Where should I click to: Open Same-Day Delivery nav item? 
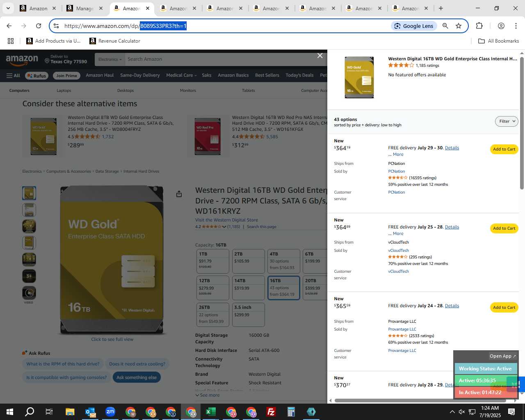click(x=140, y=75)
